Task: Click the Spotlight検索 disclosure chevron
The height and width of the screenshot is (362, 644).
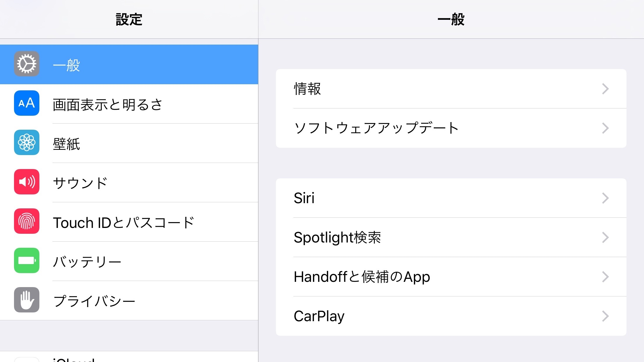Action: [605, 238]
